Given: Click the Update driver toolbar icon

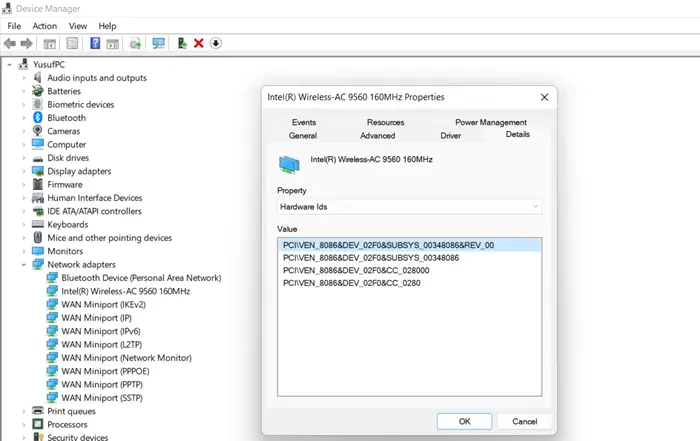Looking at the screenshot, I should 135,43.
